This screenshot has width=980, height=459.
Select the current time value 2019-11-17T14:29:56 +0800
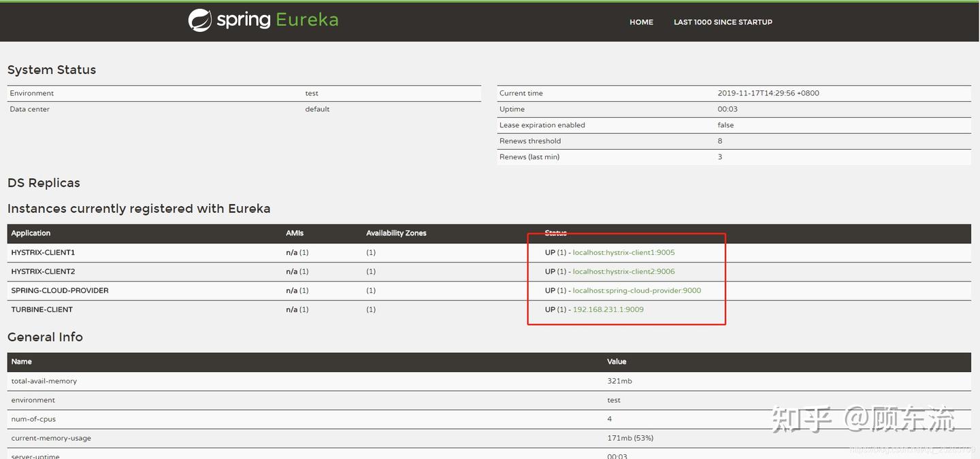click(768, 93)
